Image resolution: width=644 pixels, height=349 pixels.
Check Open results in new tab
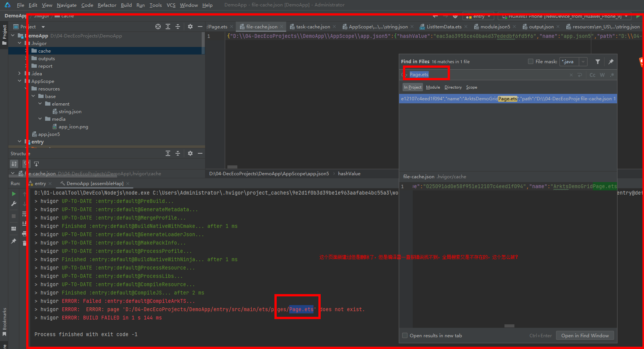(405, 335)
